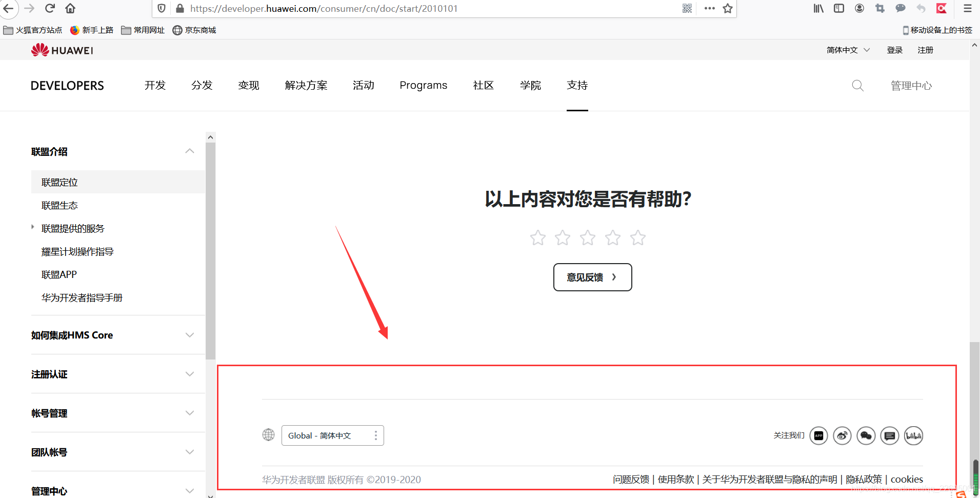Open the Global - 简体中文 region selector
Image resolution: width=980 pixels, height=498 pixels.
[x=332, y=435]
